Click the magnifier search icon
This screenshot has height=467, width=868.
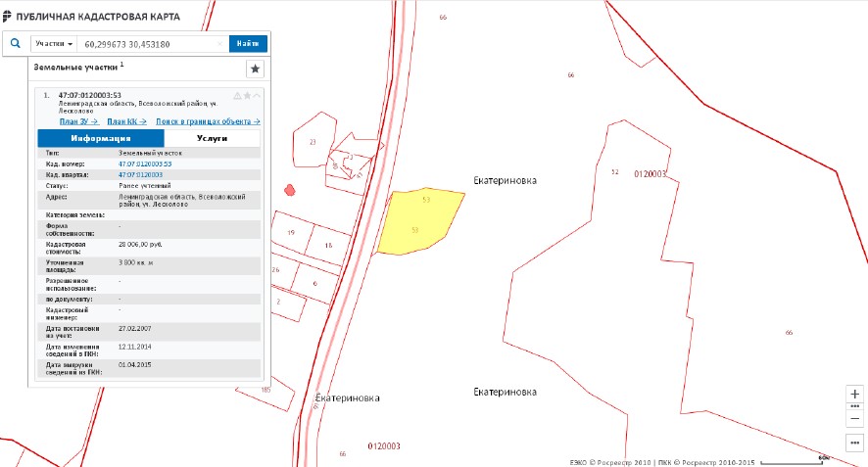pyautogui.click(x=16, y=43)
